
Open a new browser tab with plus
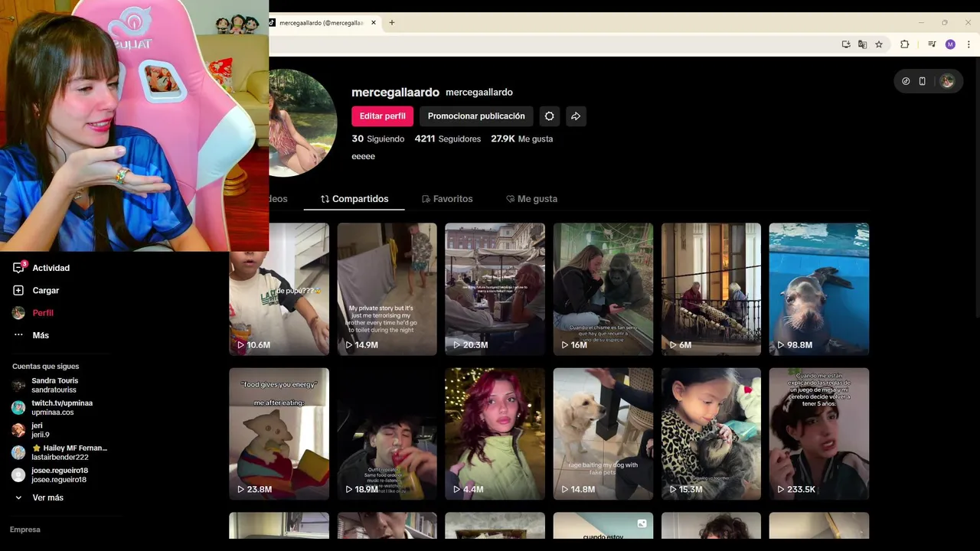tap(392, 23)
